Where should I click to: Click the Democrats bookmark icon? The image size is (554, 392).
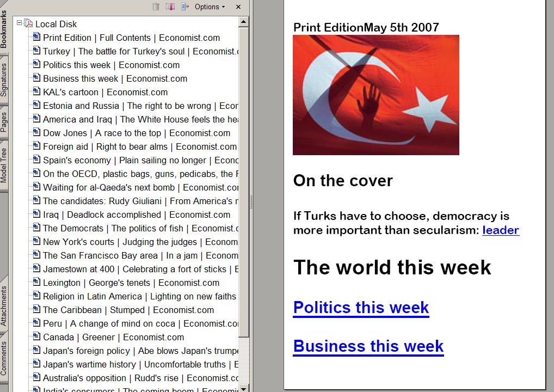point(36,227)
